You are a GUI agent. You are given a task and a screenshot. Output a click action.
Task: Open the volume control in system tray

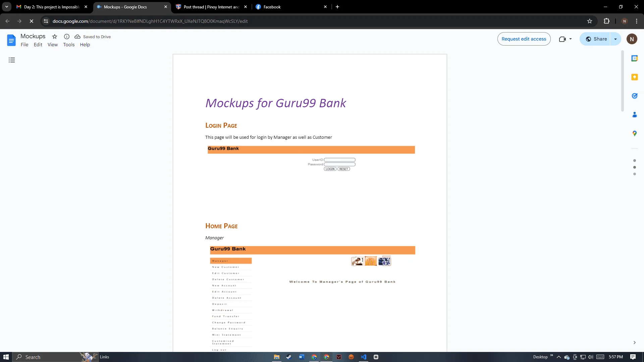[591, 357]
